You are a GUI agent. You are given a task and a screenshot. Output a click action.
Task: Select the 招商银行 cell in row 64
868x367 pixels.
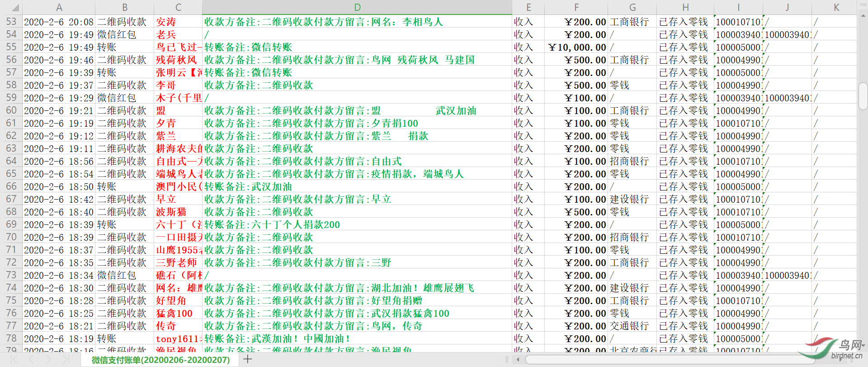(632, 161)
